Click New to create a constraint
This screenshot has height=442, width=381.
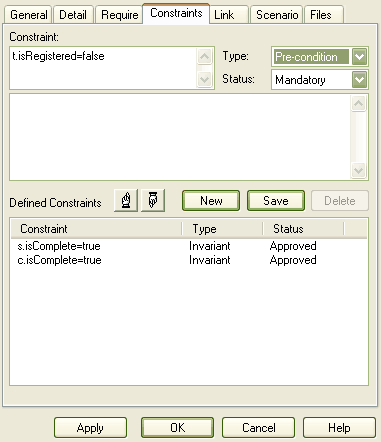click(211, 201)
